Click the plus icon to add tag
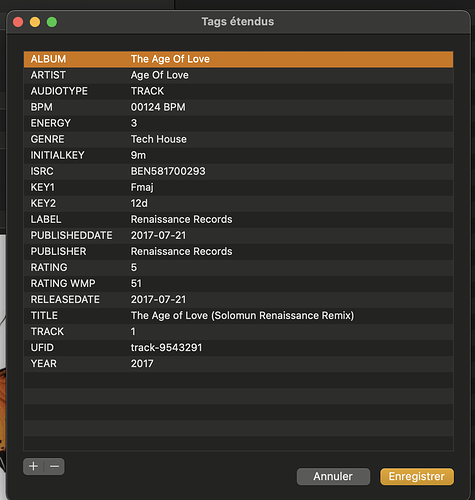 [33, 466]
